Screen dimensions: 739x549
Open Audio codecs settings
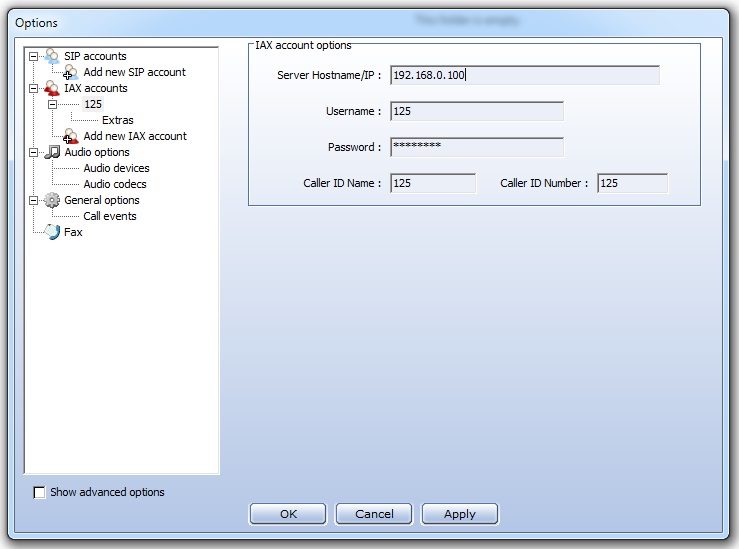115,184
